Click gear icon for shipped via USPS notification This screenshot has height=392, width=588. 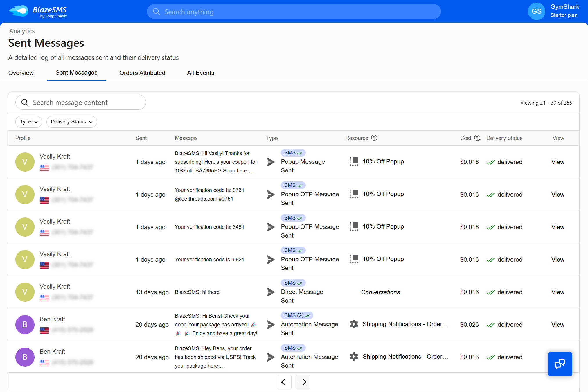pyautogui.click(x=354, y=357)
